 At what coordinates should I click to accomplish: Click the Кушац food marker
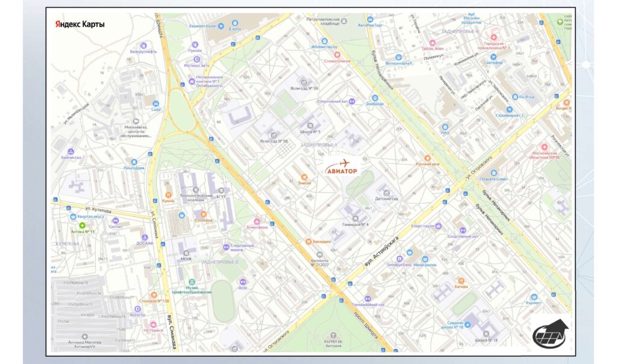[x=169, y=195]
